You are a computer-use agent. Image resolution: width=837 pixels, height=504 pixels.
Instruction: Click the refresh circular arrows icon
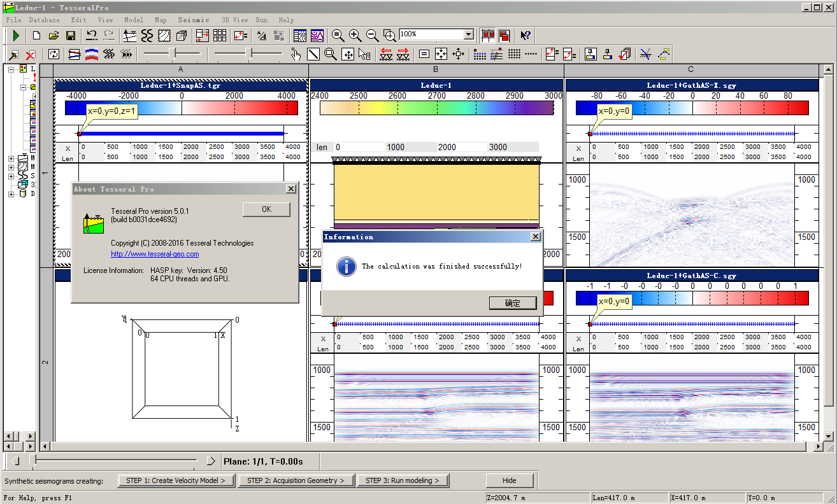(54, 55)
